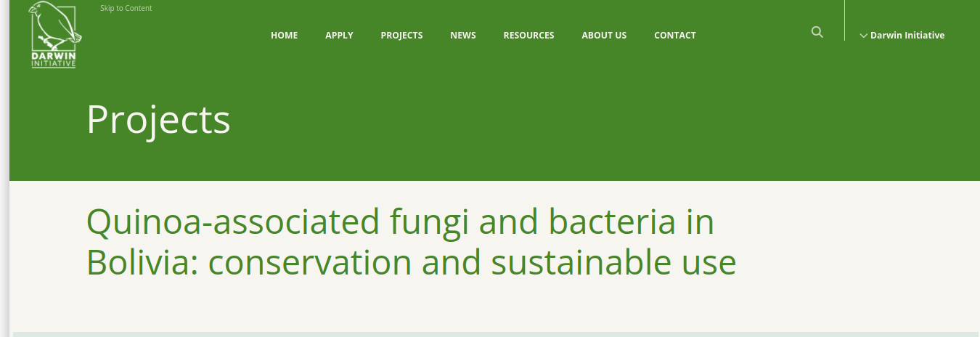This screenshot has height=337, width=980.
Task: Click the chevron beside Darwin Initiative
Action: tap(863, 36)
